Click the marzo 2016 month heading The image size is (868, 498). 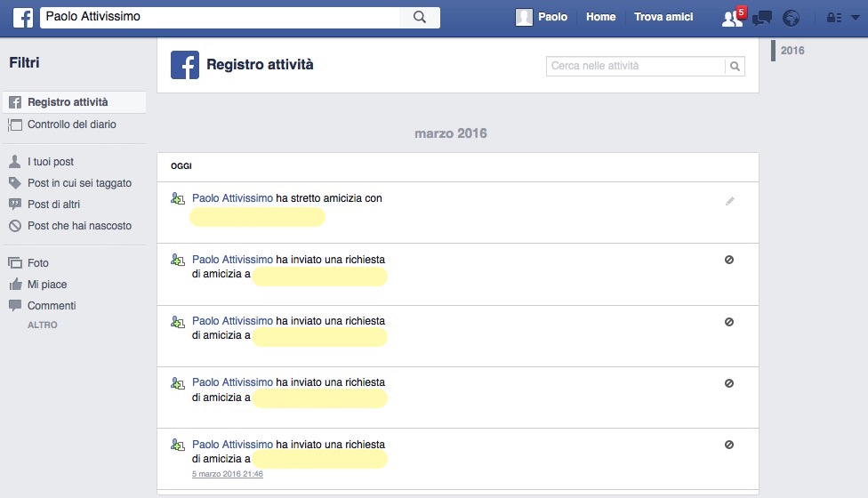(x=451, y=133)
